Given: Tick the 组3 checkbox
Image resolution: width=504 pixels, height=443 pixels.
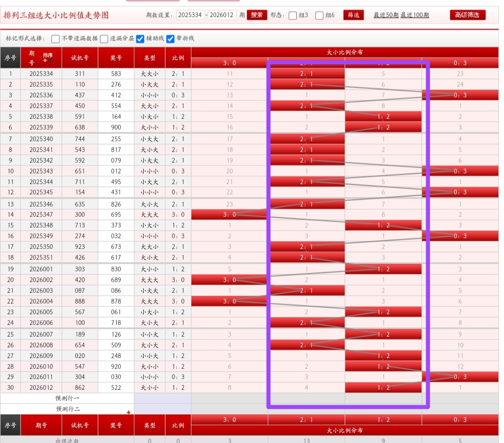Looking at the screenshot, I should click(293, 15).
